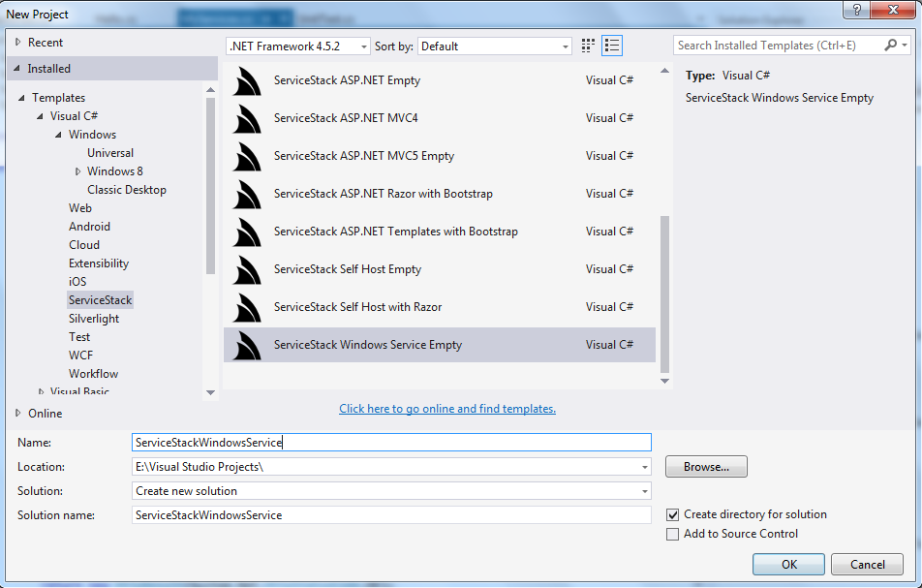Click the ServiceStack Windows Service Empty icon

tap(247, 345)
